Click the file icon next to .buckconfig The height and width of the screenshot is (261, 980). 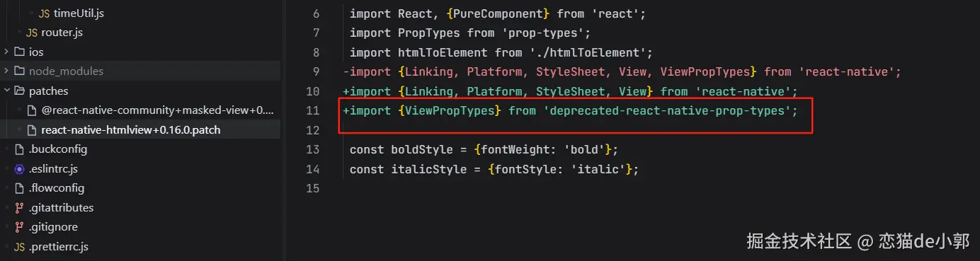click(x=19, y=149)
